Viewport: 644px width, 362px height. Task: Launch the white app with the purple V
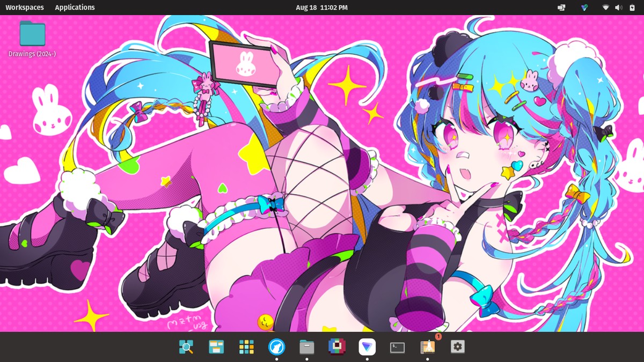click(367, 347)
